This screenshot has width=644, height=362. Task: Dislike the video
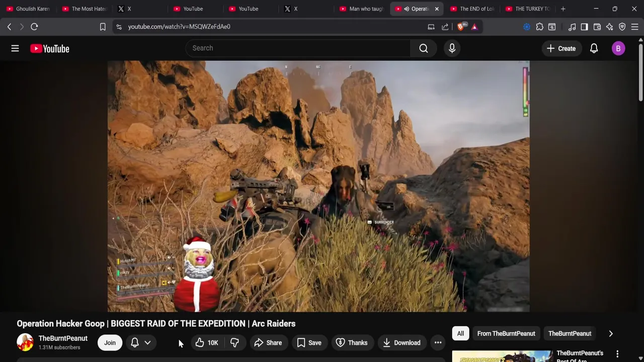tap(234, 343)
